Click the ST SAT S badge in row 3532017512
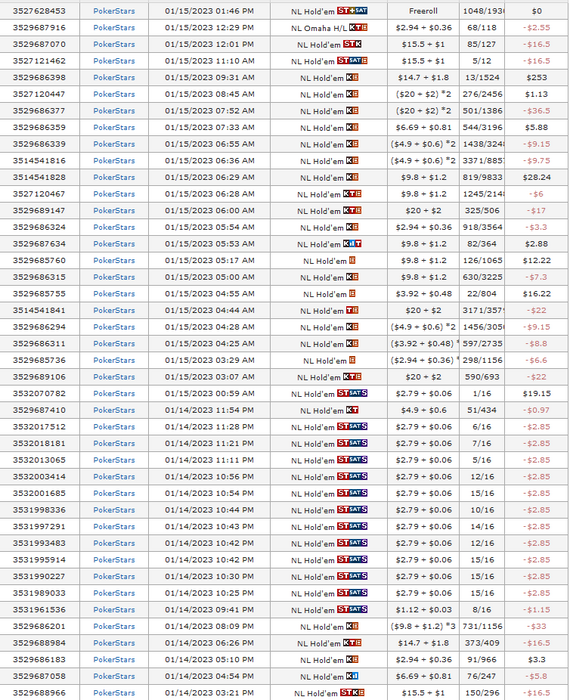The image size is (570, 700). (x=352, y=426)
